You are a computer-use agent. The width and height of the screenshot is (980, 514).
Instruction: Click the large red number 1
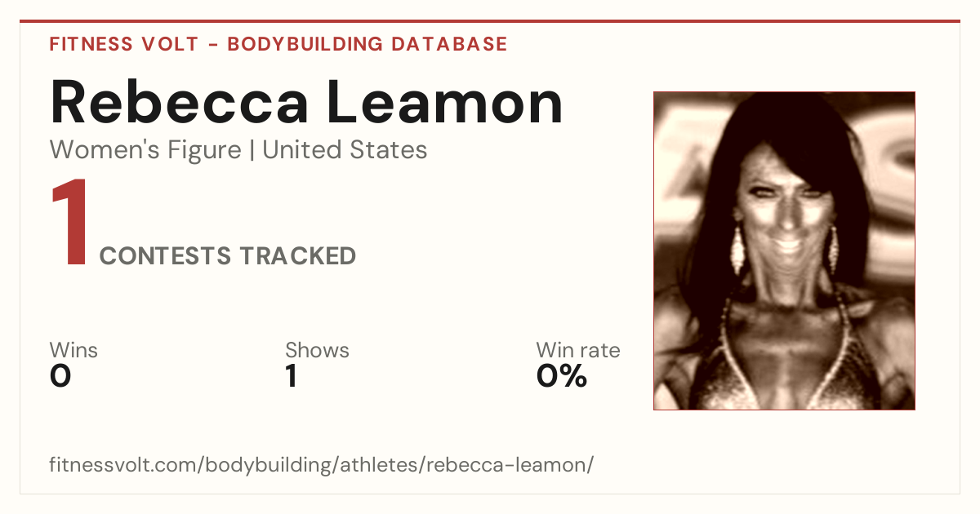click(x=69, y=224)
